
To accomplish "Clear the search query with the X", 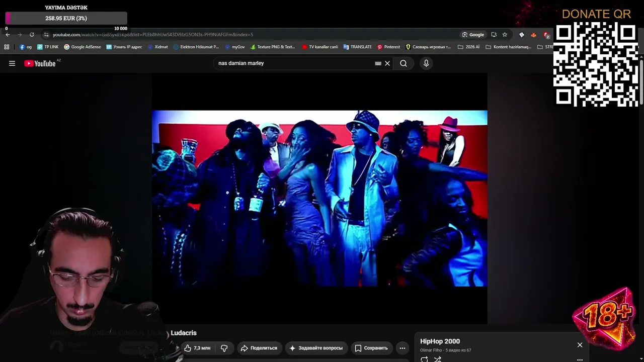I will coord(387,63).
